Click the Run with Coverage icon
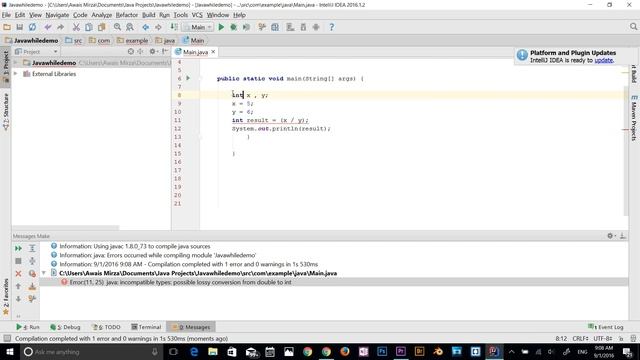Screen dimensions: 640x360 [246, 27]
